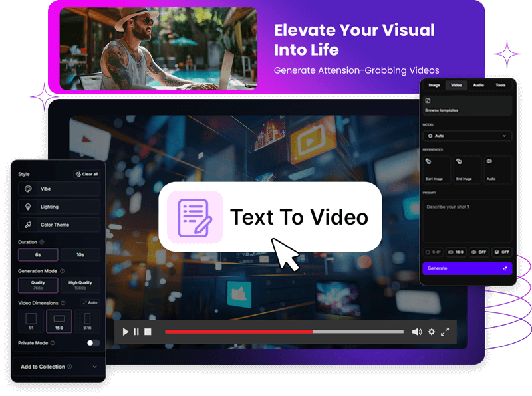Open the Tools tab
This screenshot has height=396, width=532.
(x=500, y=85)
